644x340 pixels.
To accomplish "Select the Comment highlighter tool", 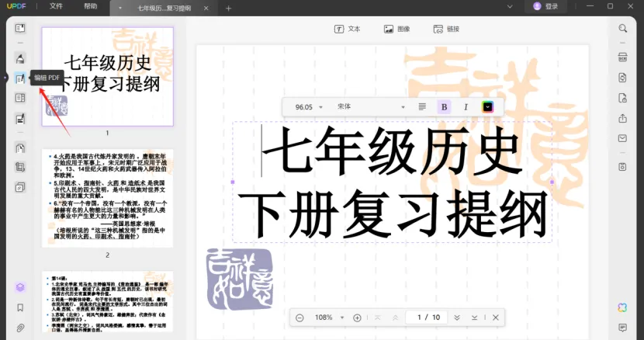I will coord(20,58).
